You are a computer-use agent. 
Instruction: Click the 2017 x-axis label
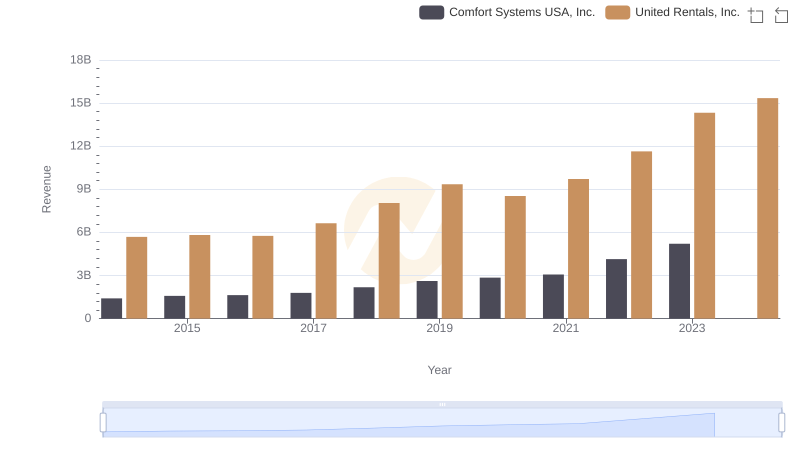pos(313,328)
